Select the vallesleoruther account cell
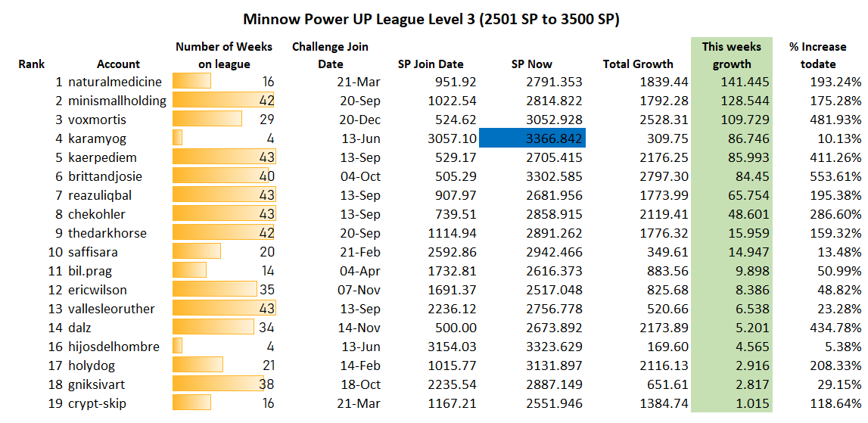This screenshot has width=868, height=423. coord(111,309)
